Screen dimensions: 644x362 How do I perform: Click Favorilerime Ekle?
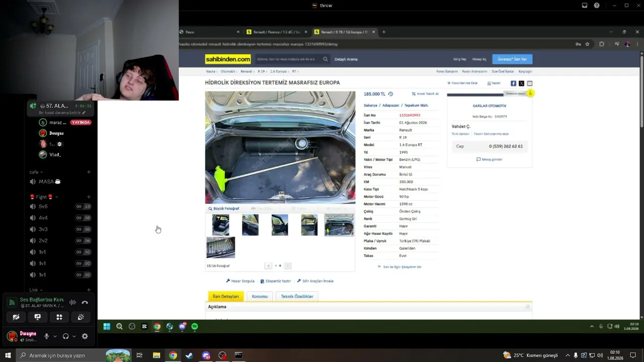462,83
